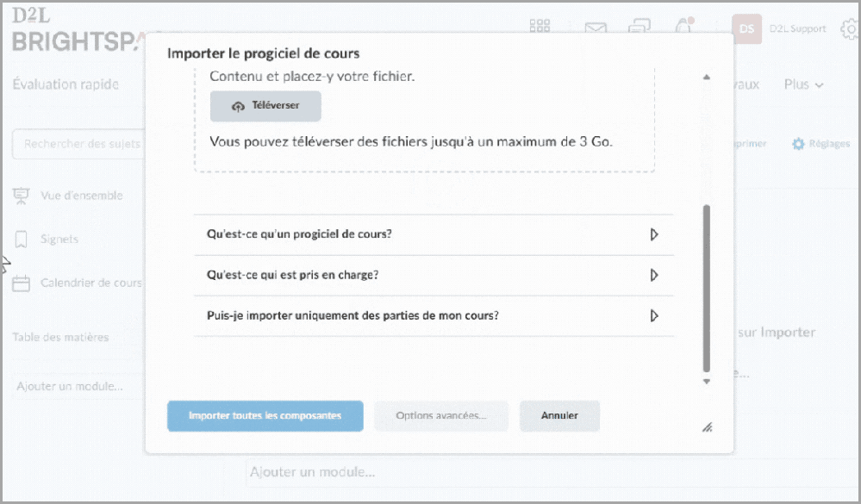Screen dimensions: 861x504
Task: Open the admin tools gear icon
Action: (850, 28)
